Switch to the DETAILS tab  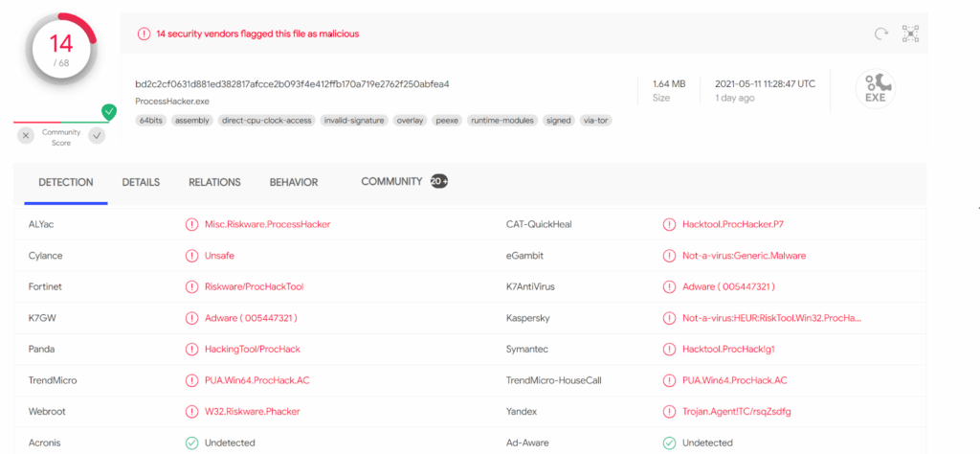coord(141,183)
